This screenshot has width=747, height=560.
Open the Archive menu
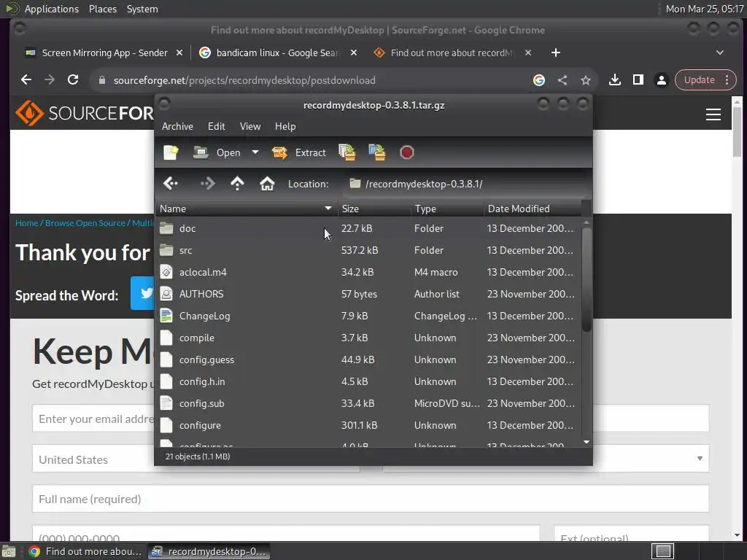click(177, 126)
